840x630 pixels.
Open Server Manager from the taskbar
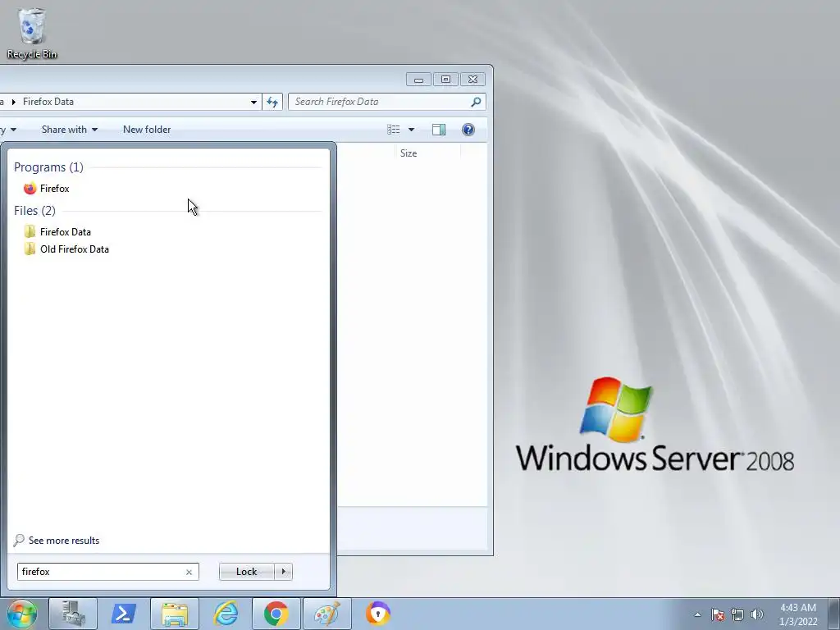click(x=73, y=614)
